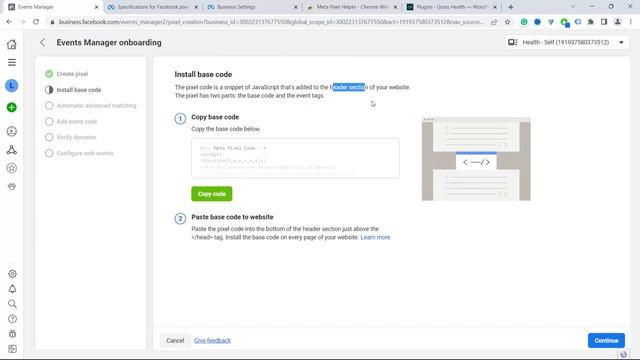Open the tab search chevron
This screenshot has width=640, height=360.
[573, 7]
